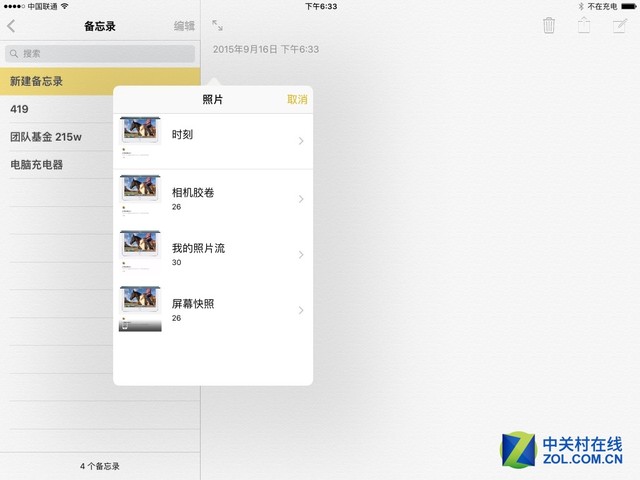The width and height of the screenshot is (640, 480).
Task: Tap the Wi-Fi status icon
Action: (x=64, y=6)
